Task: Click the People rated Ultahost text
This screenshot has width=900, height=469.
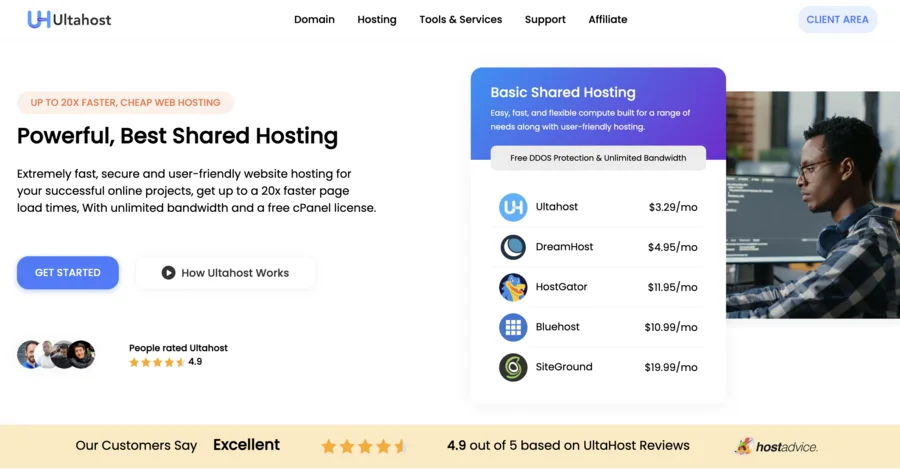Action: [178, 348]
